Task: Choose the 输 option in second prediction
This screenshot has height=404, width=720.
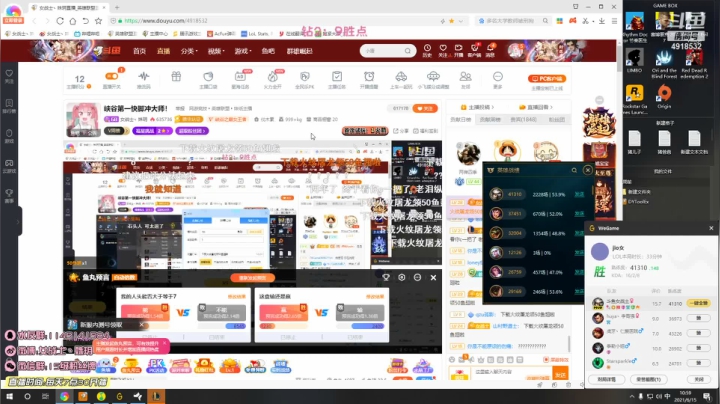Action: (360, 312)
